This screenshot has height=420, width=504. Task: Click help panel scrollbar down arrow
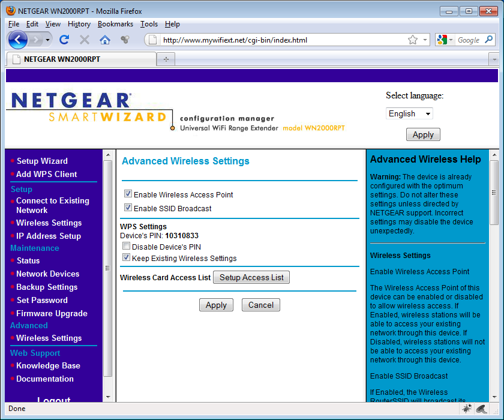tap(494, 397)
